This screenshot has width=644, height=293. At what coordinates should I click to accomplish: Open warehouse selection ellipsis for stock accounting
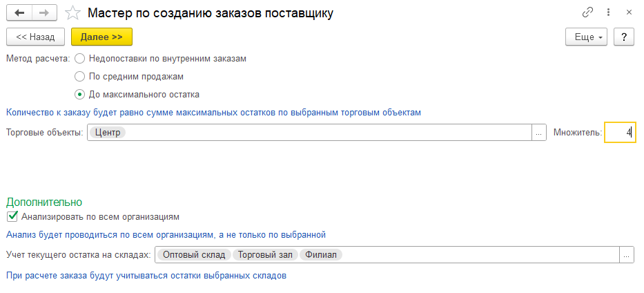(627, 255)
